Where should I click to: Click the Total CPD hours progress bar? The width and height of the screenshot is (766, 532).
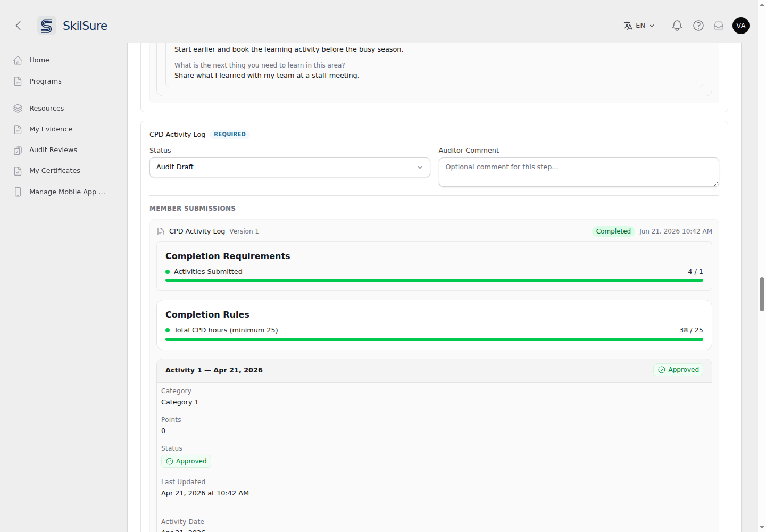coord(434,339)
